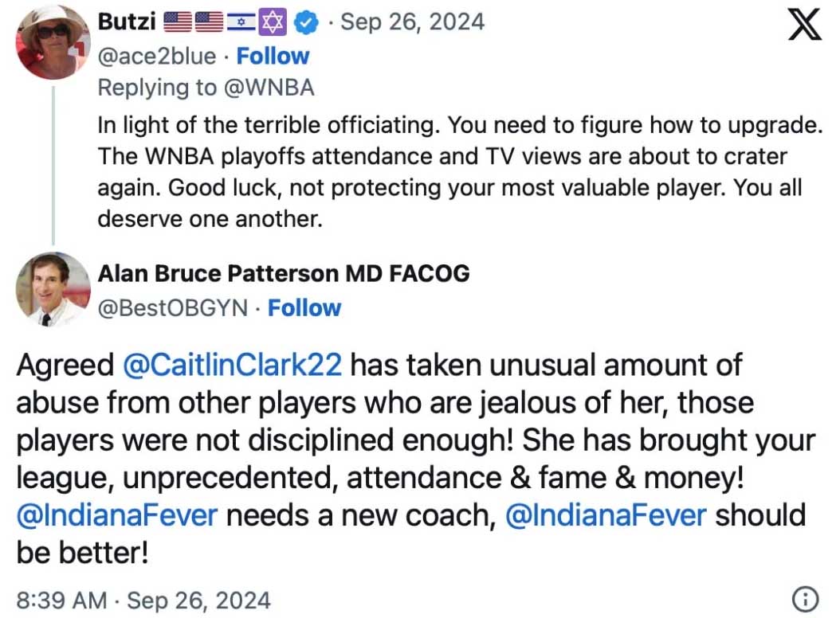Open the @WNBA handle in 'Replying to'
Screen dimensions: 840x618
[x=269, y=88]
